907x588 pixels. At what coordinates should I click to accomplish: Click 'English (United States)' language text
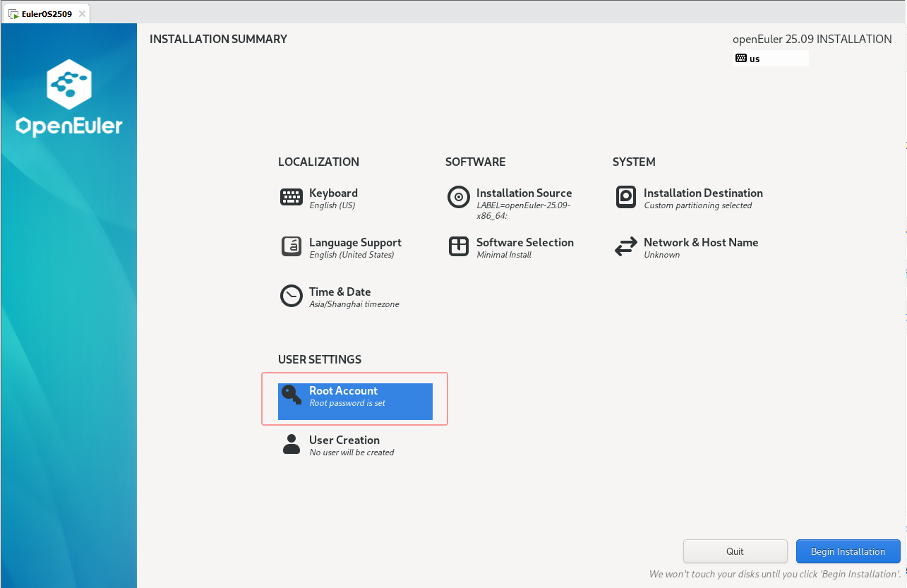click(x=352, y=255)
